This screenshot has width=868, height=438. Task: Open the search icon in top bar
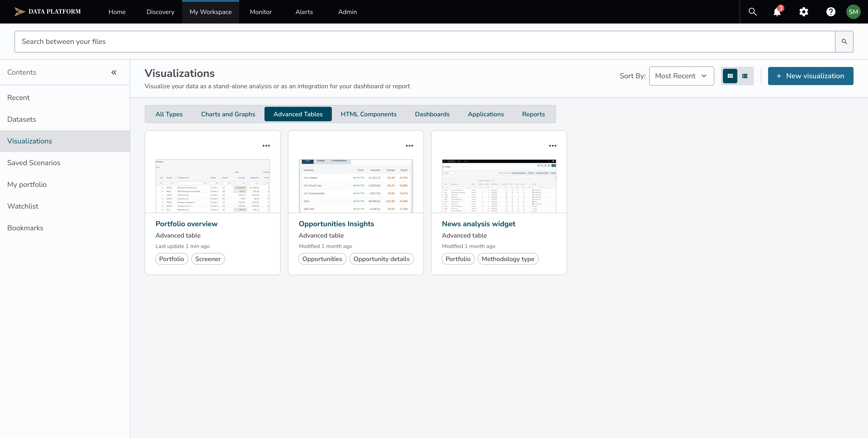click(x=752, y=12)
